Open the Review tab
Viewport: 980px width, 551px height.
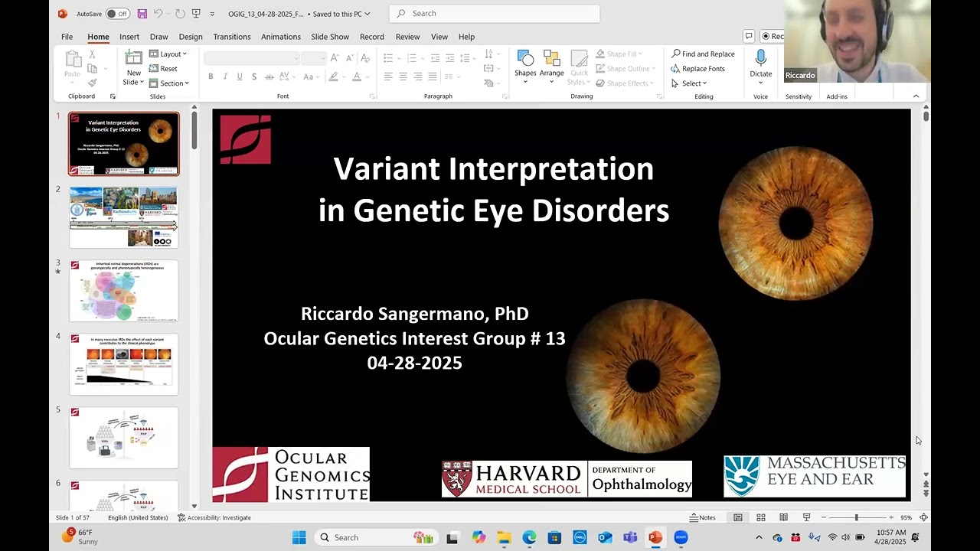coord(407,37)
